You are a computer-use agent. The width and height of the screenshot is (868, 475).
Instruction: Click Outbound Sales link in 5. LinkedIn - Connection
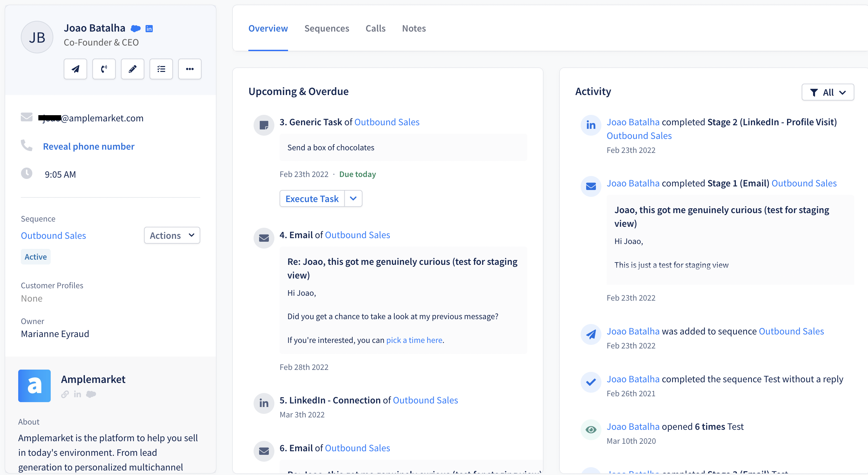tap(425, 400)
